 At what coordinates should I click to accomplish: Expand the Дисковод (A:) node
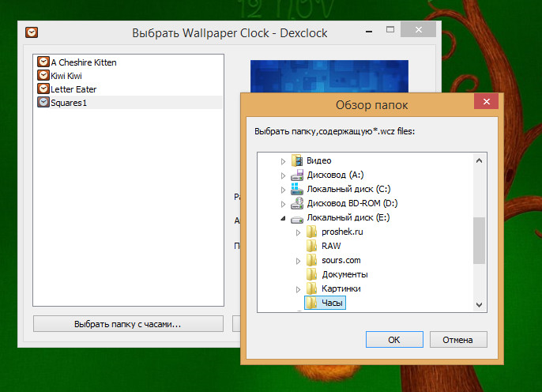(283, 175)
